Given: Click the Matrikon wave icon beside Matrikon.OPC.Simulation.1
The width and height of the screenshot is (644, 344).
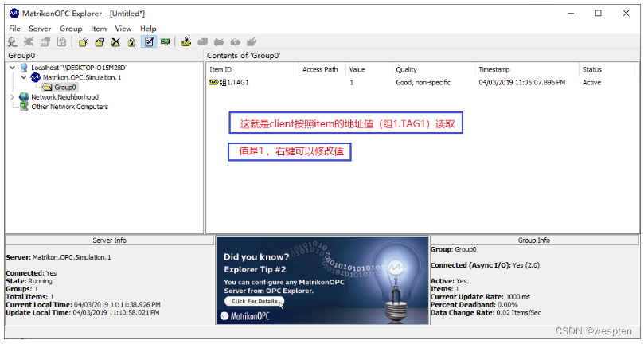Looking at the screenshot, I should tap(36, 77).
